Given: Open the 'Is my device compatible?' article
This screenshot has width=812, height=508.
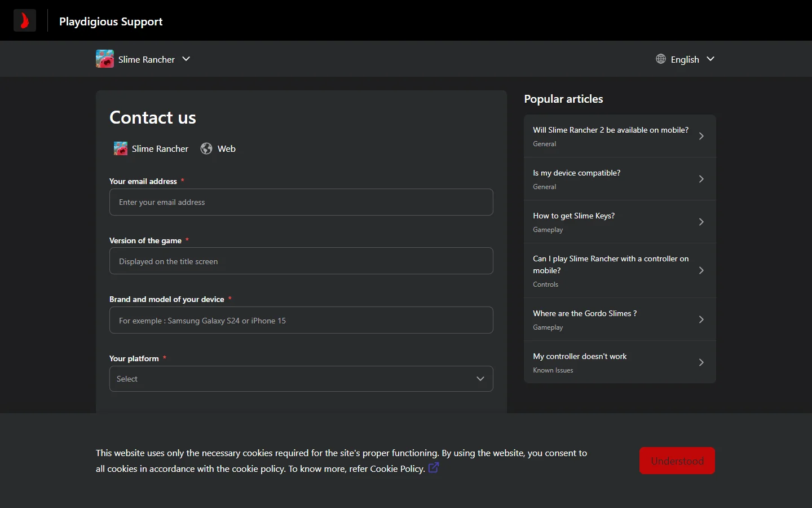Looking at the screenshot, I should (x=620, y=179).
